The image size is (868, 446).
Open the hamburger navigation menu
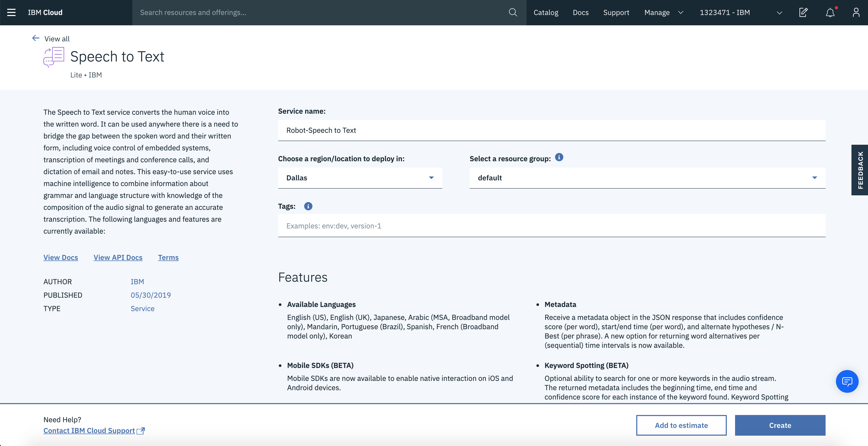11,12
